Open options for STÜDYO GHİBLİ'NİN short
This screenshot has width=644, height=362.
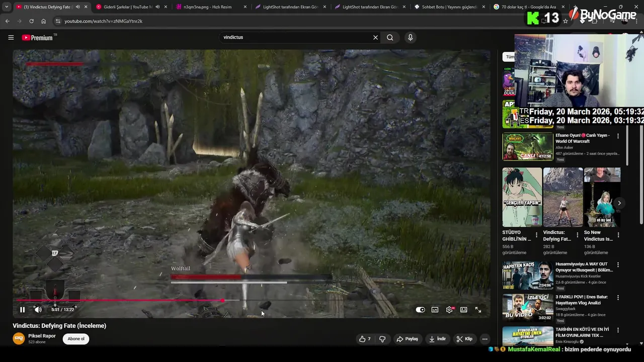(x=536, y=235)
